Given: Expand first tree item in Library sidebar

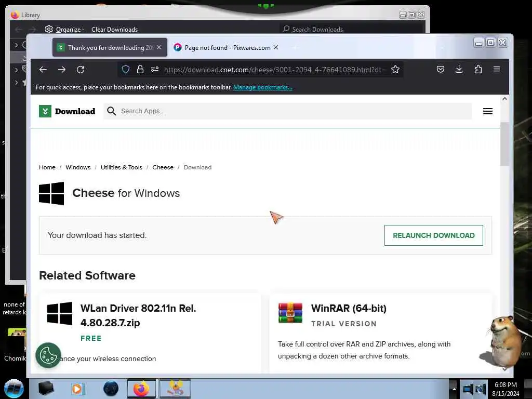Looking at the screenshot, I should point(16,45).
